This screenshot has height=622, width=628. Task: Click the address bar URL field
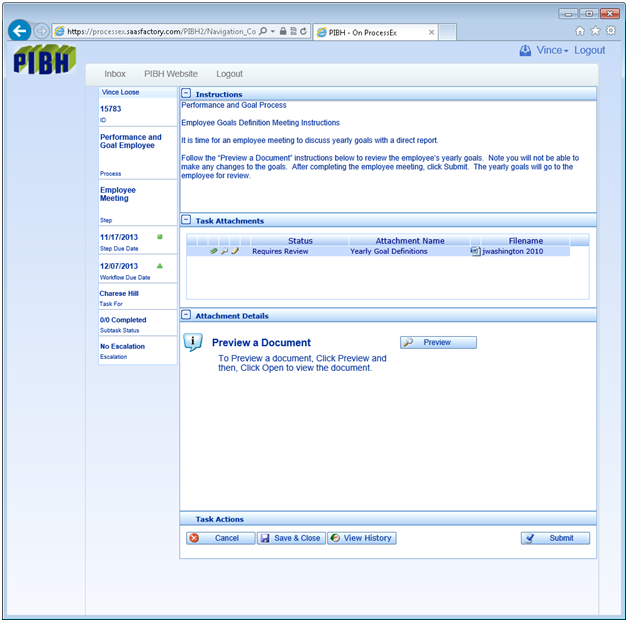(161, 31)
